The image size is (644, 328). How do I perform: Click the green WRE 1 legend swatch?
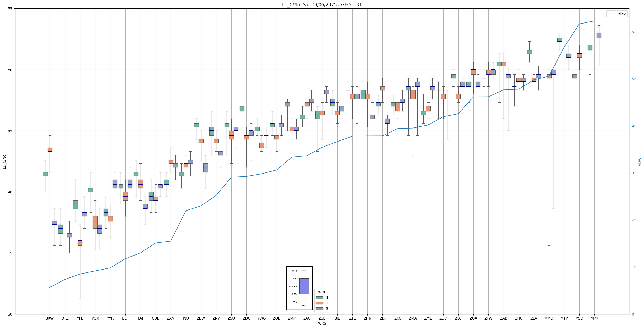[319, 298]
